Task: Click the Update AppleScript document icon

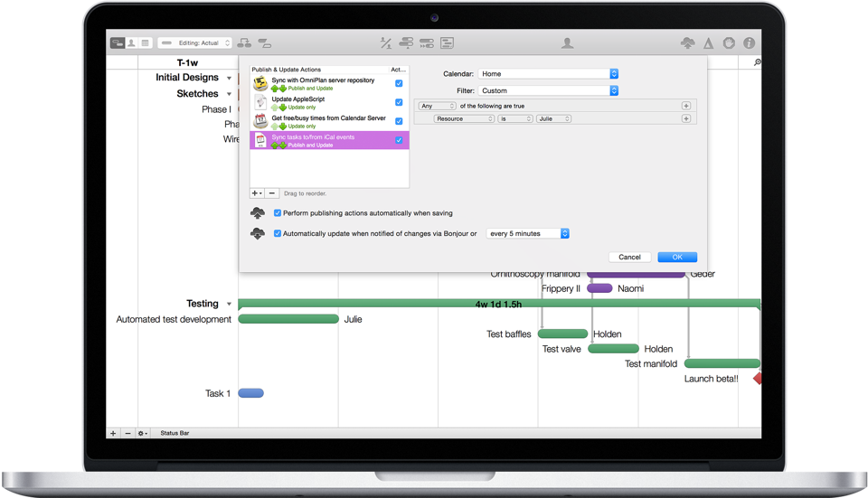Action: click(260, 102)
